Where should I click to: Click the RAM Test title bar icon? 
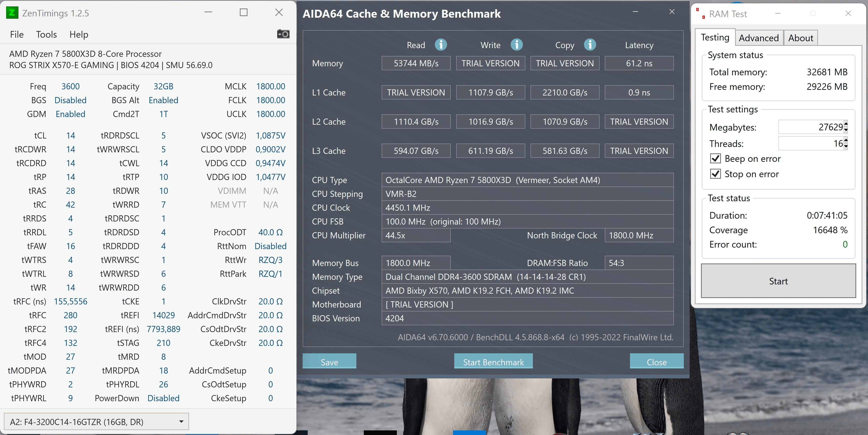pyautogui.click(x=700, y=14)
